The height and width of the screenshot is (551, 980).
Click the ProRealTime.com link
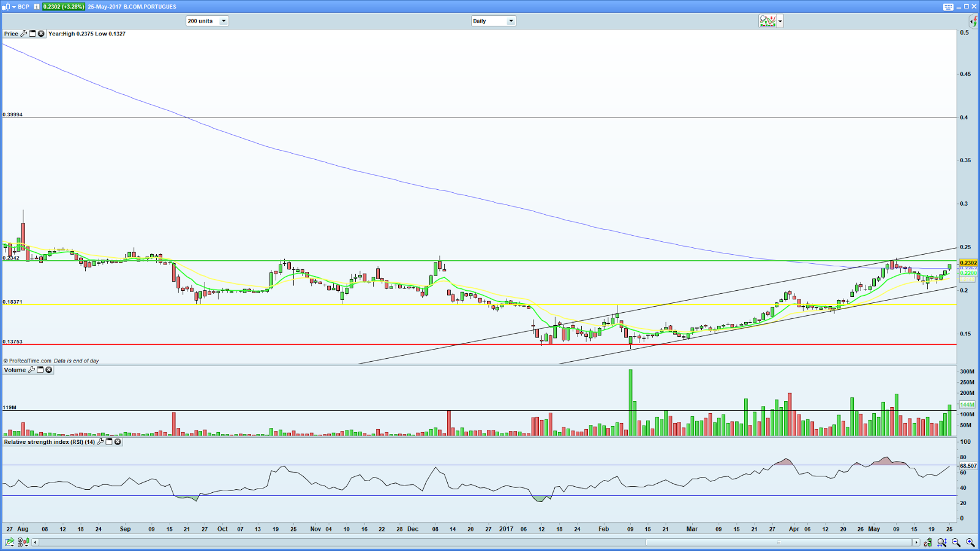30,361
